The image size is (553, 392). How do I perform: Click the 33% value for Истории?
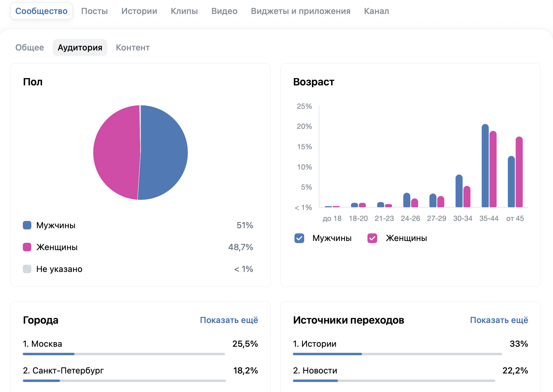[x=519, y=344]
